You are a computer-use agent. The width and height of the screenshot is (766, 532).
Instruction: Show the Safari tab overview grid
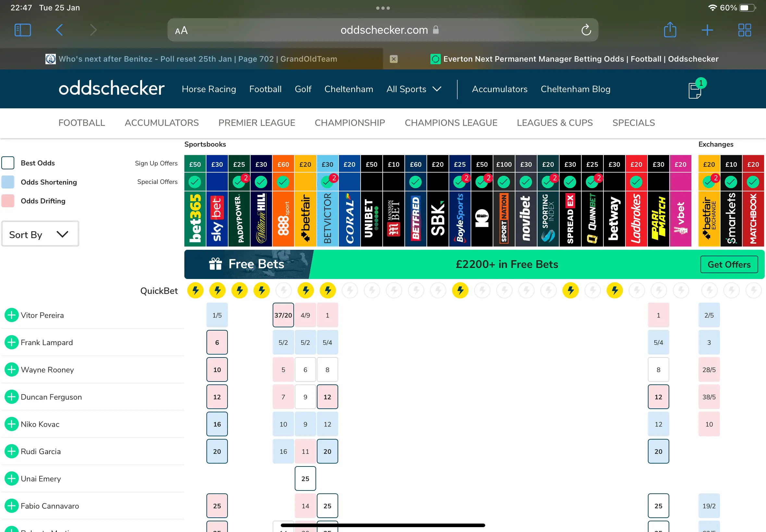click(744, 30)
